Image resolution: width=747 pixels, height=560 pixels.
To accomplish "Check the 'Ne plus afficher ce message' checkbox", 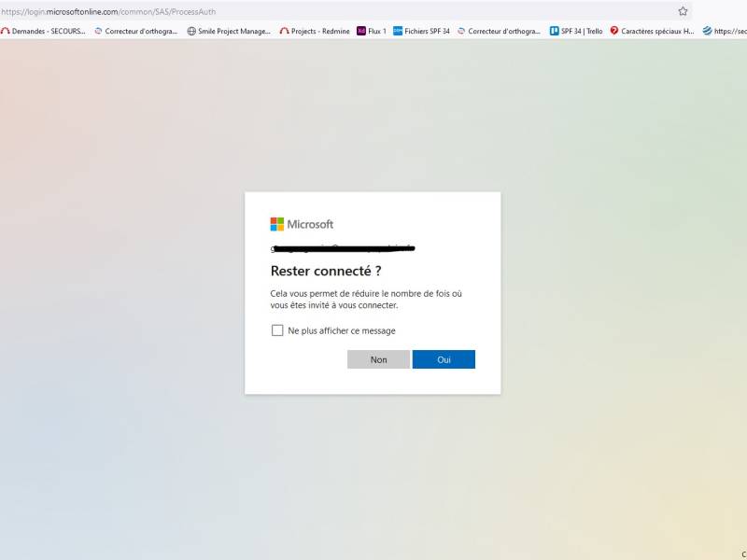I will point(277,330).
